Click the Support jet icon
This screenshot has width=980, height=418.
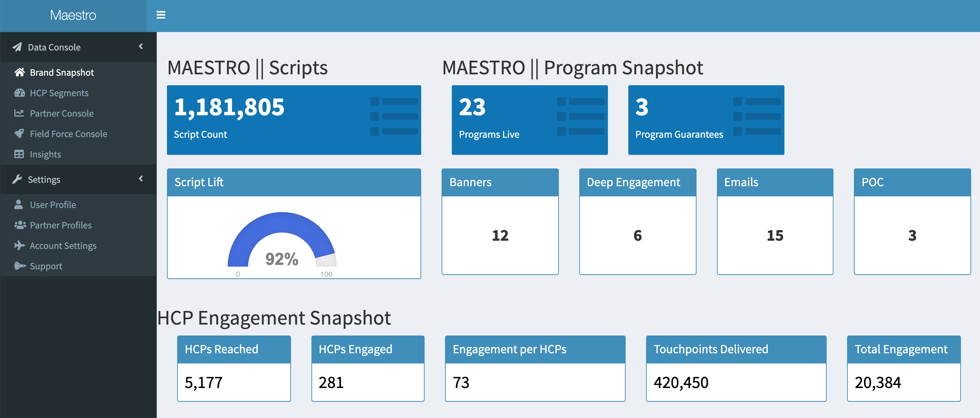(20, 266)
